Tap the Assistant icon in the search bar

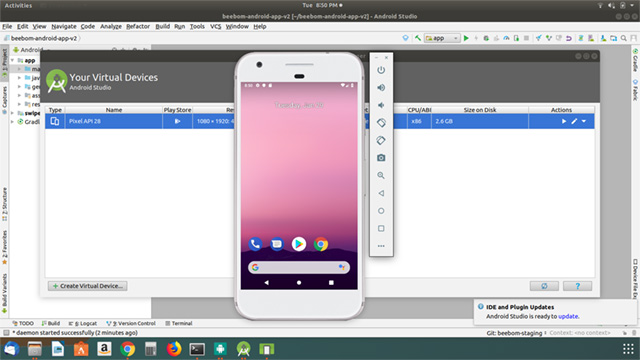[342, 267]
